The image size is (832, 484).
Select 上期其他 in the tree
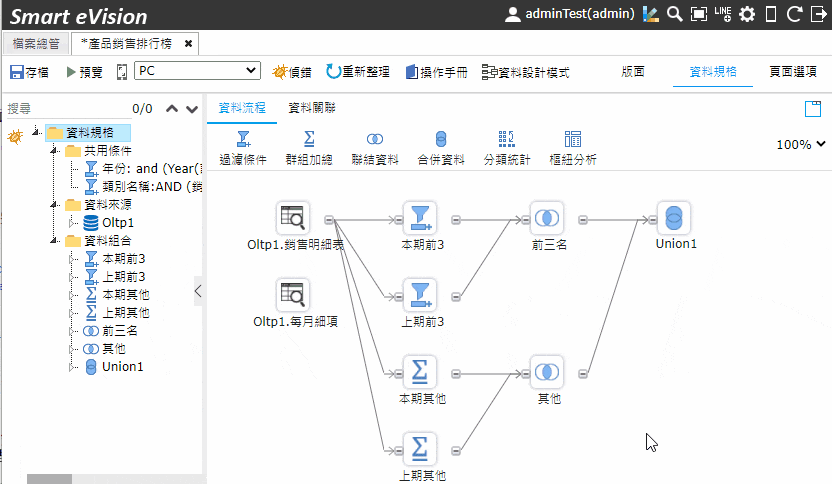click(117, 313)
